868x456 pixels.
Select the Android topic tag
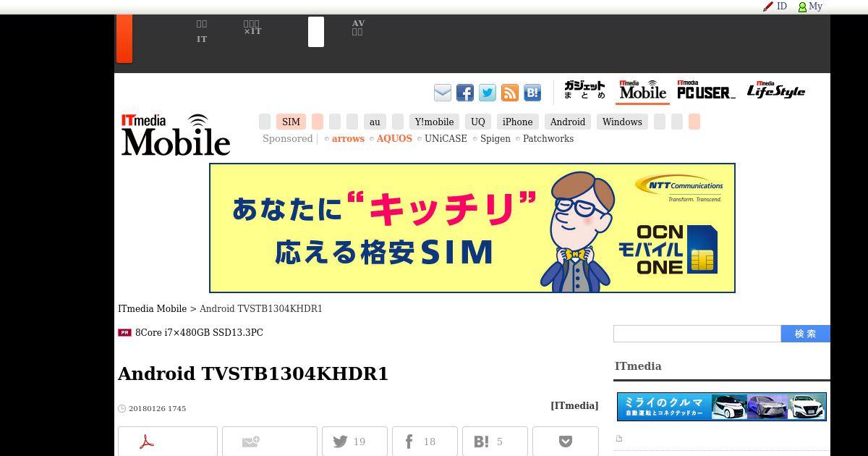point(568,122)
